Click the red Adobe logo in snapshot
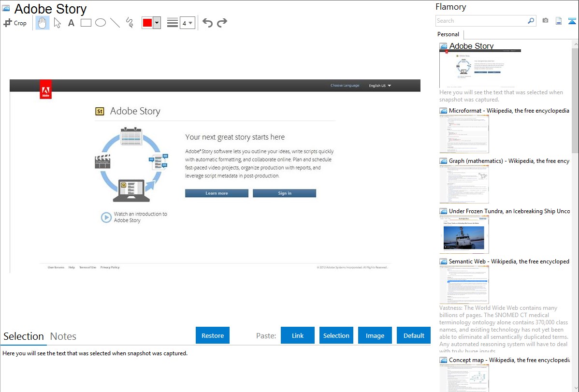Viewport: 579px width, 392px height. click(45, 90)
